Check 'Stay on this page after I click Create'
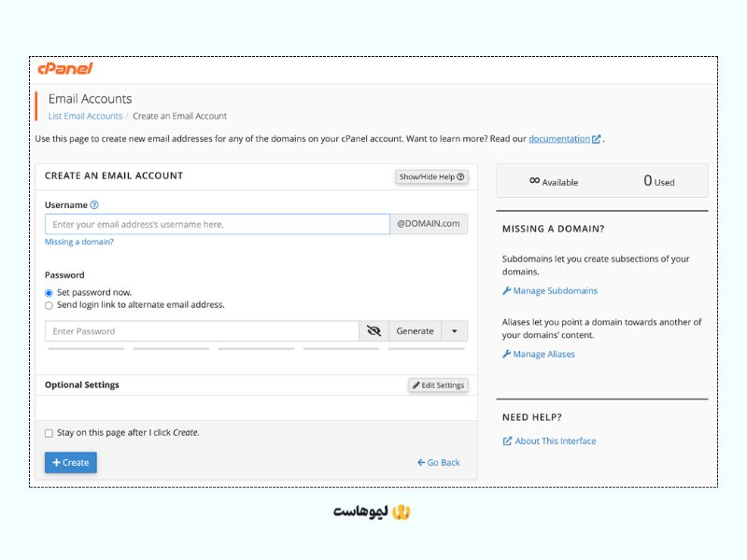The height and width of the screenshot is (560, 747). 49,433
